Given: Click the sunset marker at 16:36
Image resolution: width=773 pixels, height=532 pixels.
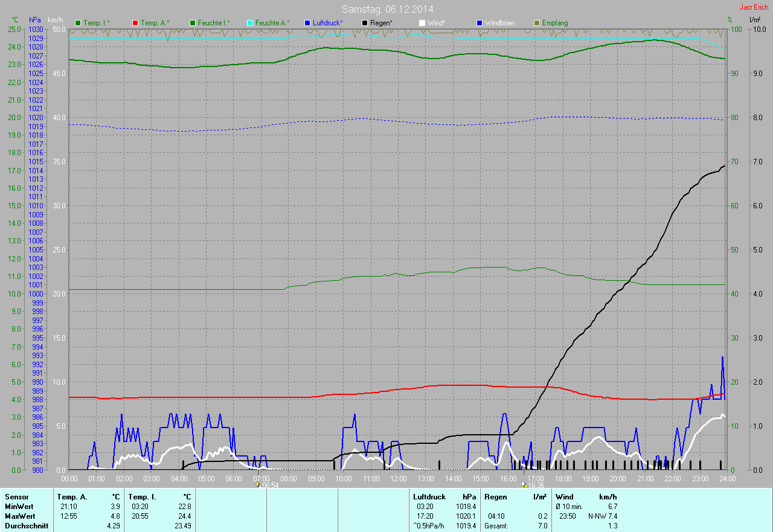Looking at the screenshot, I should point(524,484).
